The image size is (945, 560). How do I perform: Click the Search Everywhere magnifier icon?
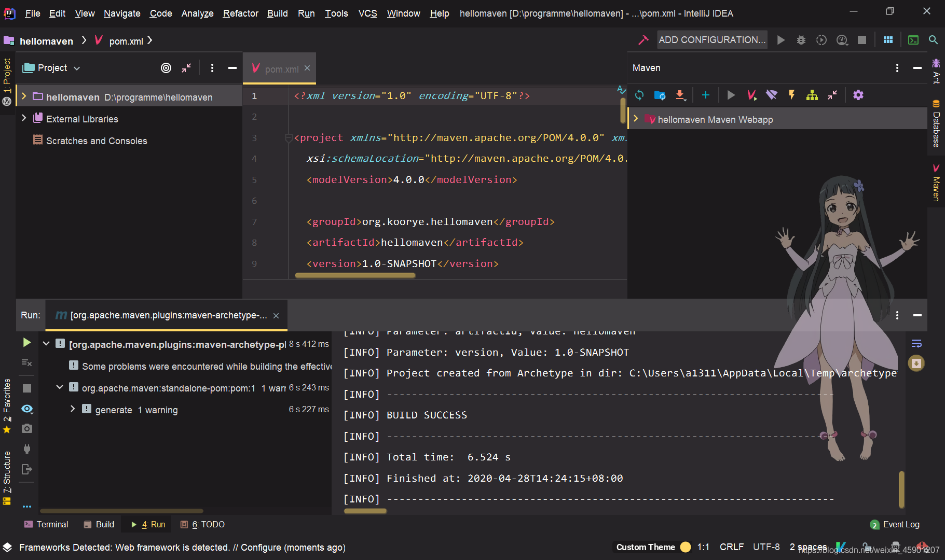click(x=933, y=40)
